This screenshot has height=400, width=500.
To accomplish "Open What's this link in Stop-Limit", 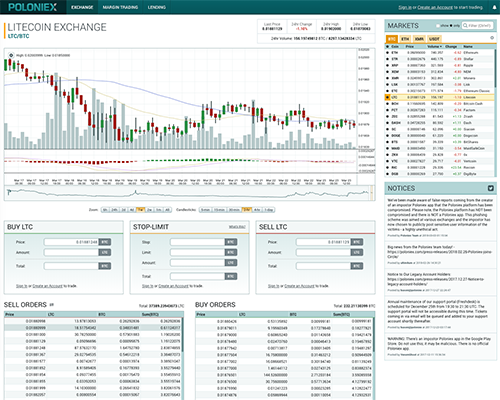I will click(x=237, y=227).
